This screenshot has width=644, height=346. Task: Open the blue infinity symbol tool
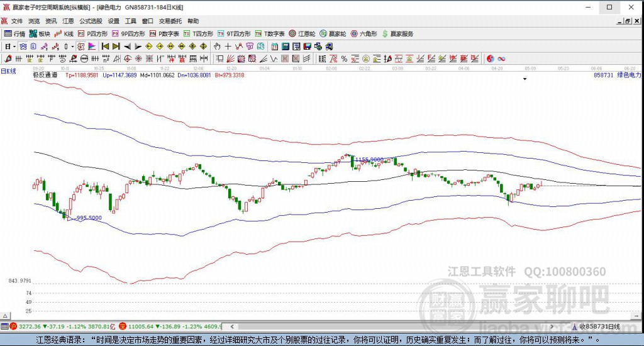pos(501,59)
